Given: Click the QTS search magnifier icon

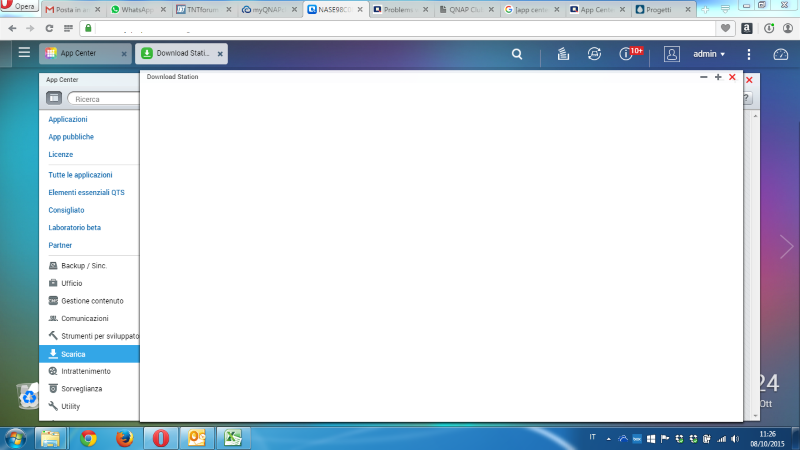Looking at the screenshot, I should 516,54.
